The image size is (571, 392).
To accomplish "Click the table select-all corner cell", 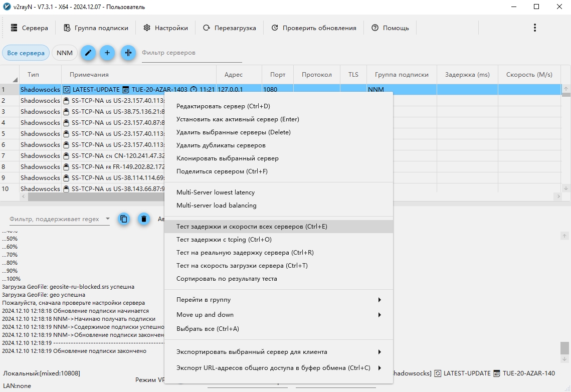I will [10, 75].
